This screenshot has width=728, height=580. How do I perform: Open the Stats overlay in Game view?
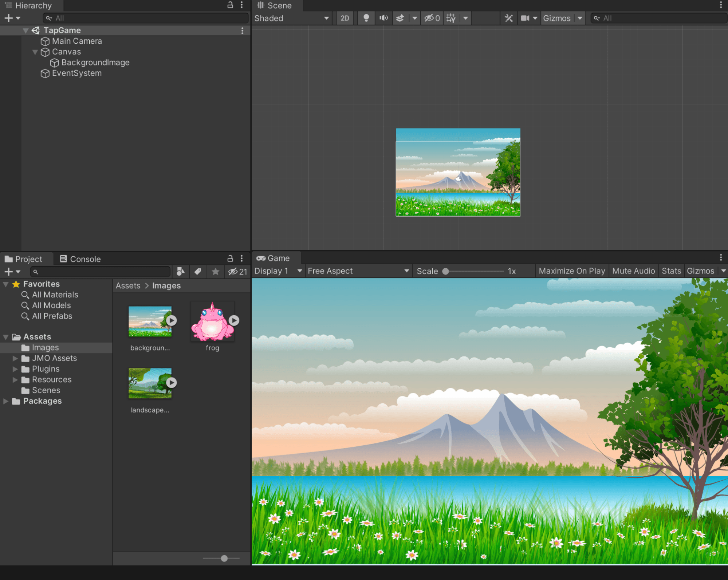671,271
